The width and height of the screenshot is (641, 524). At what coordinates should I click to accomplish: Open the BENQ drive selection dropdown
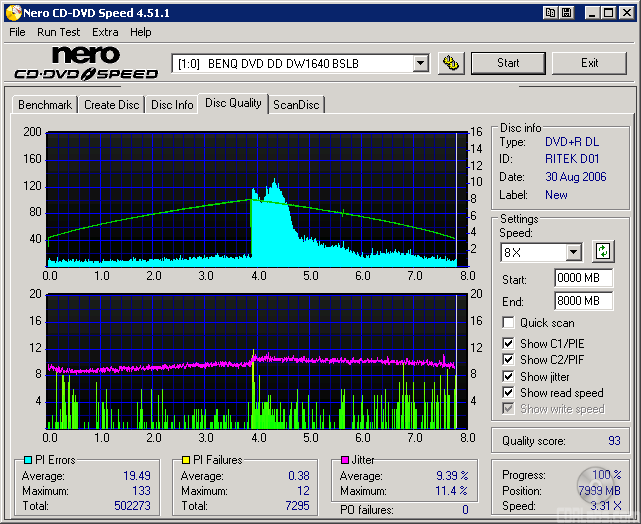[x=420, y=64]
